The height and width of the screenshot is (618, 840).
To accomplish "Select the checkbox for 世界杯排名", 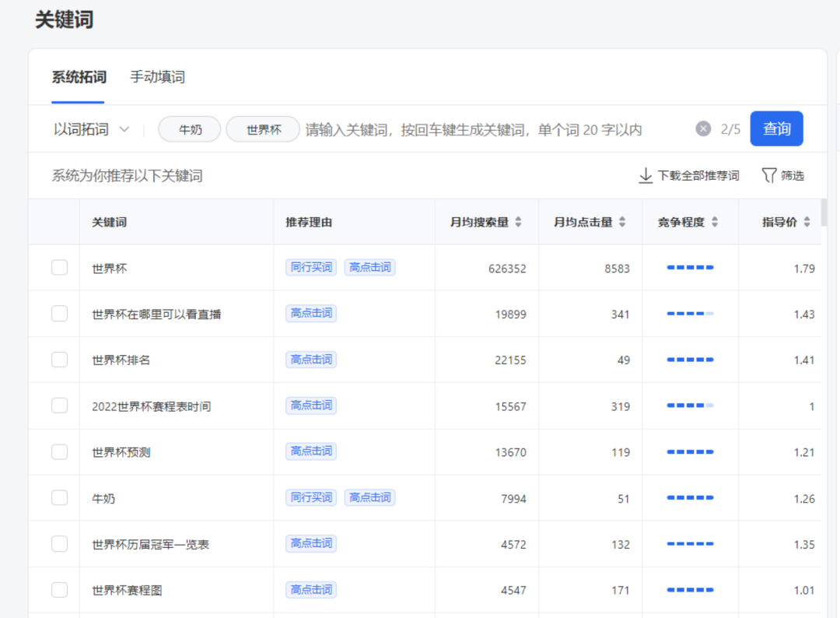I will (x=59, y=360).
